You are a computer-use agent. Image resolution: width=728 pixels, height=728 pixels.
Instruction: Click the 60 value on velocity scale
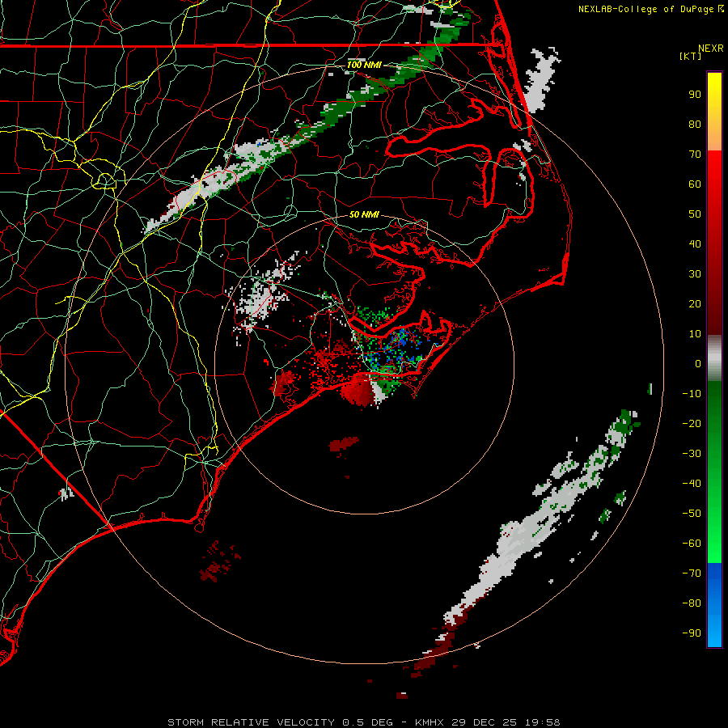(x=695, y=184)
